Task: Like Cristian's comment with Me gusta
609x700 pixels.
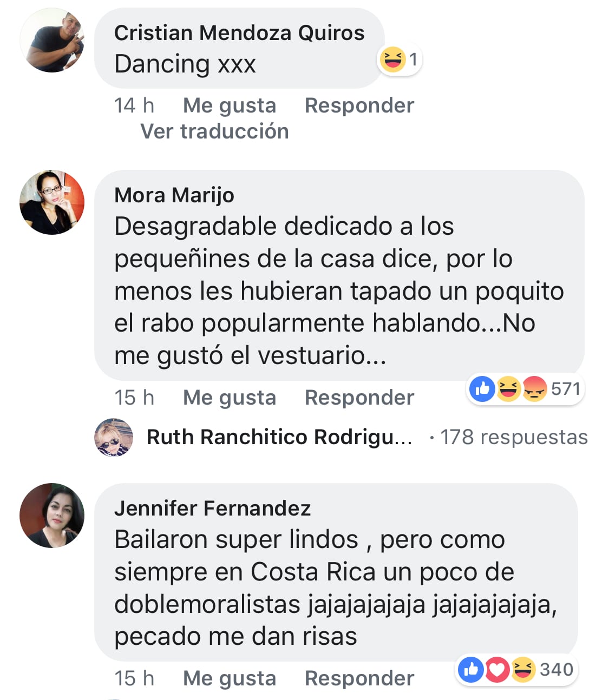Action: pyautogui.click(x=230, y=105)
